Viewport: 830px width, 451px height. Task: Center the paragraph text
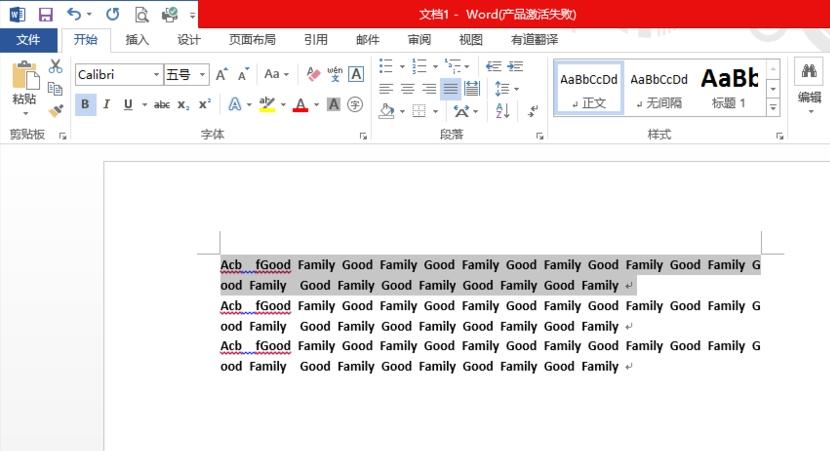tap(408, 88)
